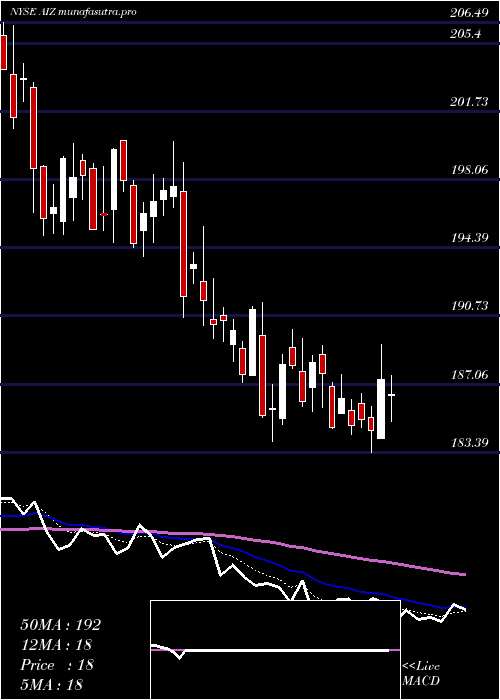Click the 198.06 price level label
This screenshot has width=500, height=700.
pos(469,170)
